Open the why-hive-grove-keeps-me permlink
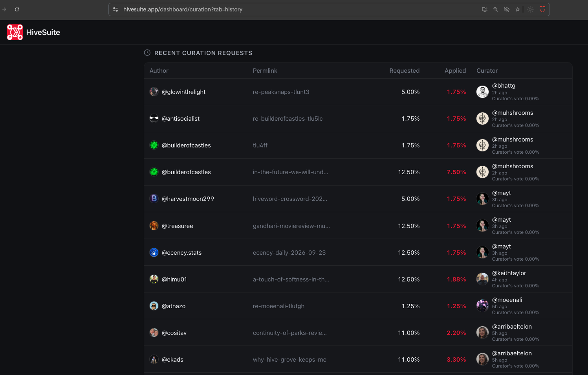The width and height of the screenshot is (588, 375). tap(290, 360)
